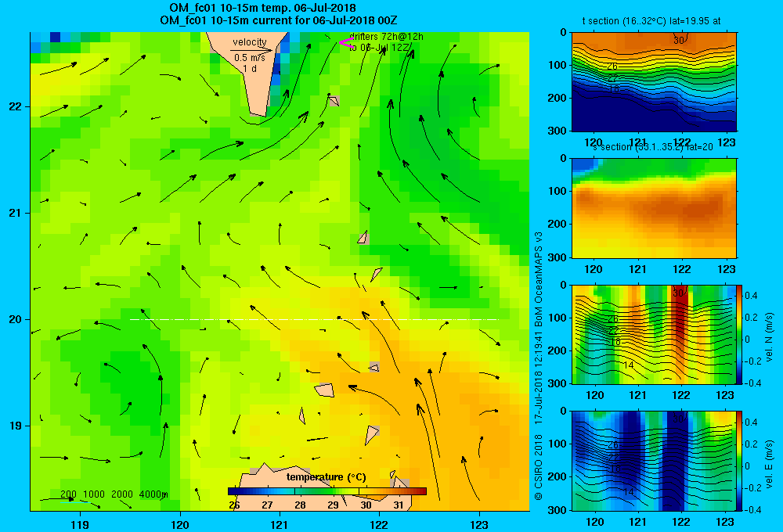Click latitude label 22 on the main map

pos(16,107)
